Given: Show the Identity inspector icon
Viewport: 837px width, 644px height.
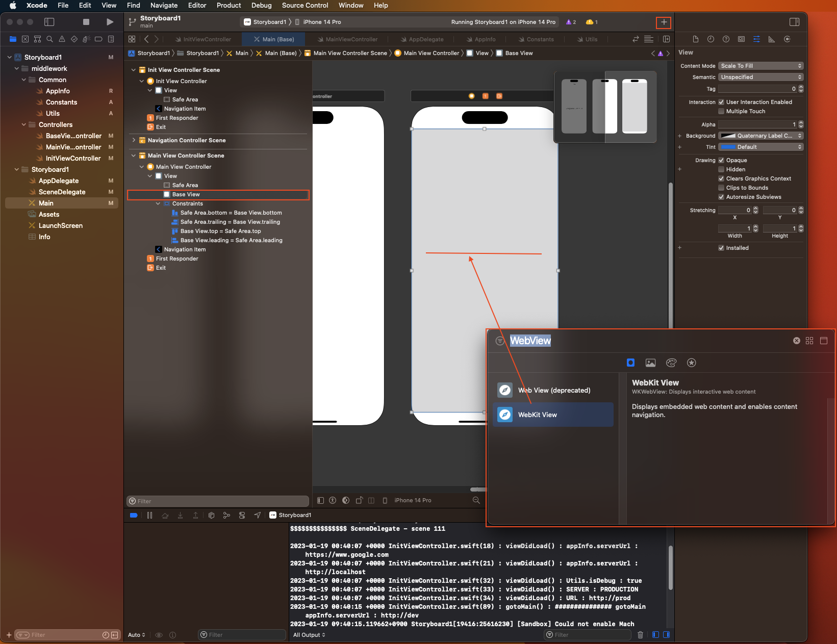Looking at the screenshot, I should [x=741, y=39].
